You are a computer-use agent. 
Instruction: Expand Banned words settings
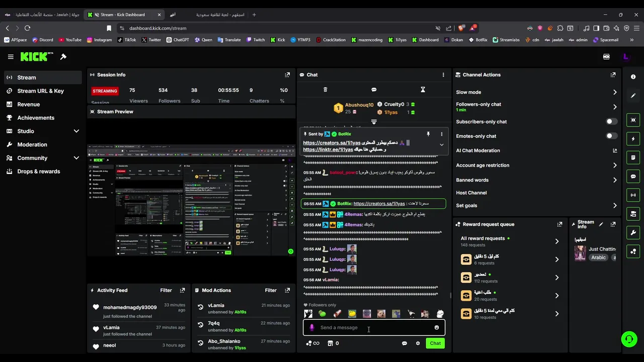(x=615, y=180)
